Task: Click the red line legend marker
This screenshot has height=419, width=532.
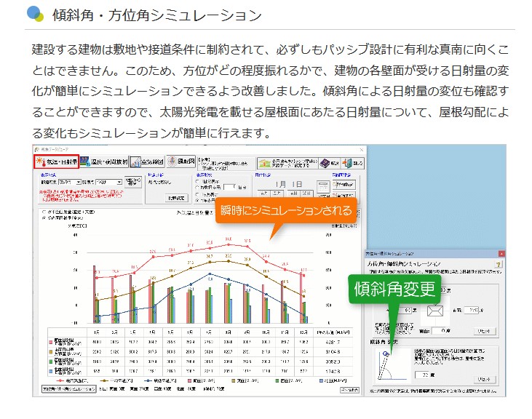Action: [x=60, y=381]
